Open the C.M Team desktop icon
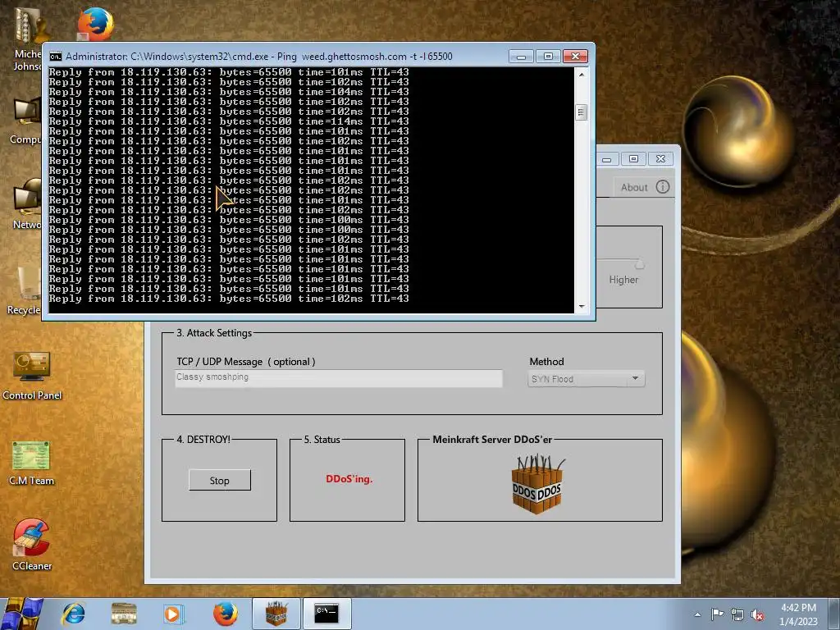Viewport: 840px width, 630px height. 31,463
